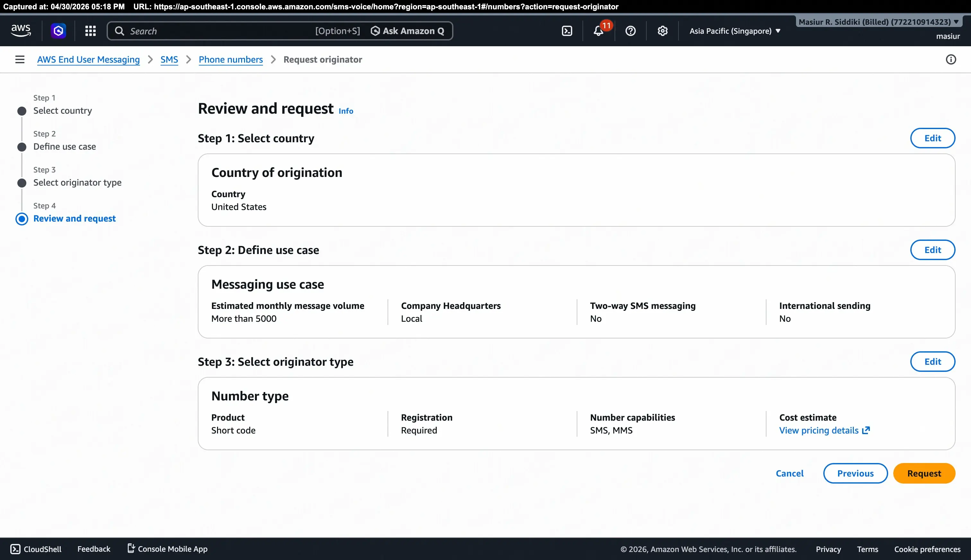This screenshot has width=971, height=560.
Task: Open Cookie preferences
Action: click(x=927, y=549)
